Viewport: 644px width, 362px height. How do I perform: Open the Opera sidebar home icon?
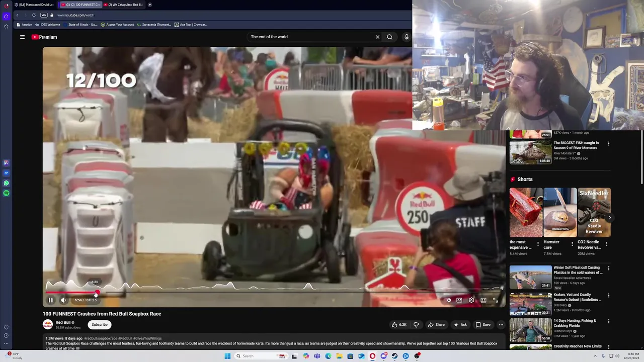point(6,16)
